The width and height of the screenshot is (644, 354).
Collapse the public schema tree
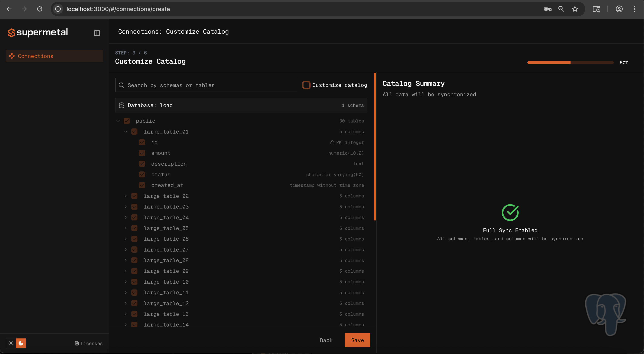118,121
